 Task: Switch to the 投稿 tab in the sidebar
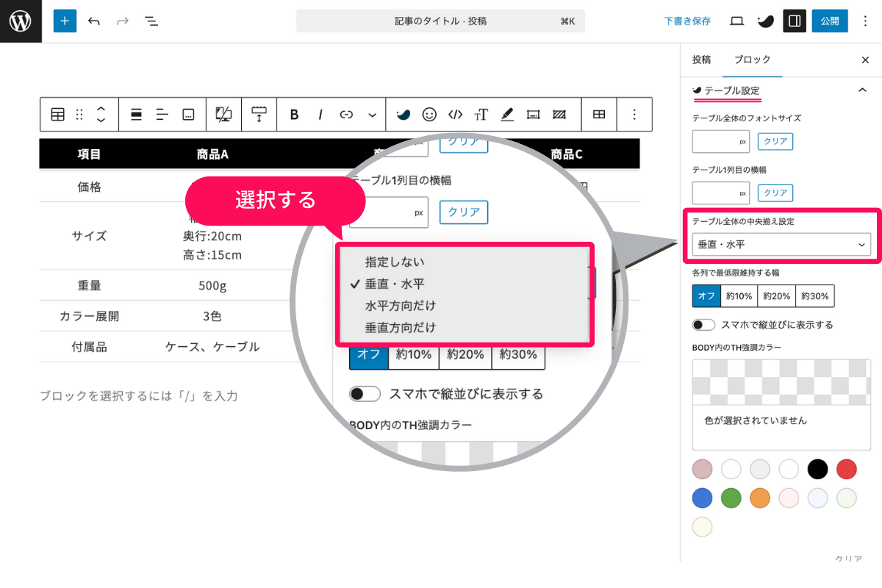[702, 60]
